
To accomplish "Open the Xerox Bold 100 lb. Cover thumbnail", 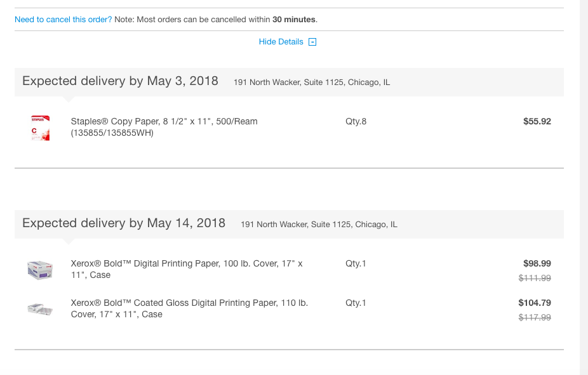I will pyautogui.click(x=40, y=270).
